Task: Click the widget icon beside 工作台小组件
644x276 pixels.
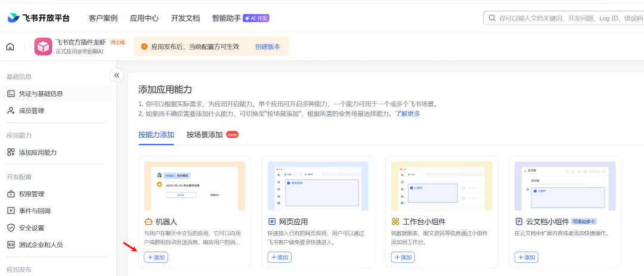Action: pos(395,222)
